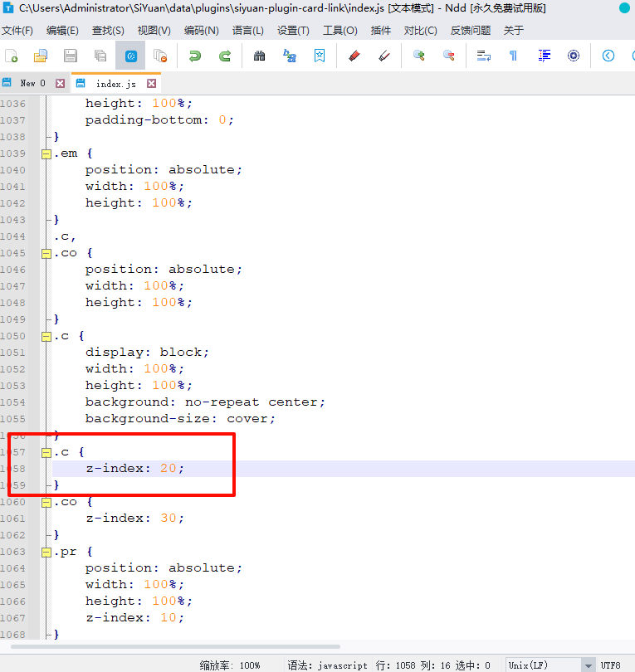The width and height of the screenshot is (635, 672).
Task: Close the index.js tab
Action: tap(152, 84)
